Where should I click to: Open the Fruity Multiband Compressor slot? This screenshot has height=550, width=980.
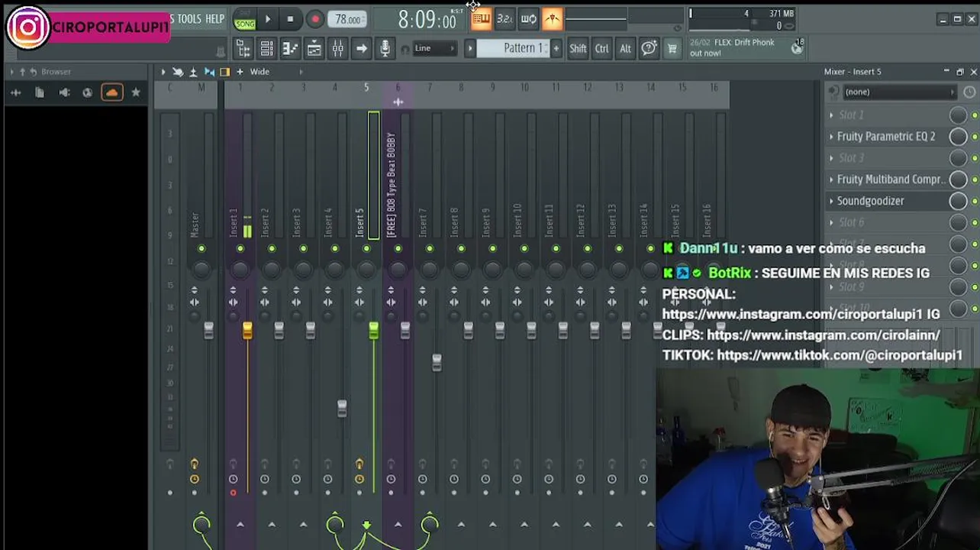click(x=891, y=180)
